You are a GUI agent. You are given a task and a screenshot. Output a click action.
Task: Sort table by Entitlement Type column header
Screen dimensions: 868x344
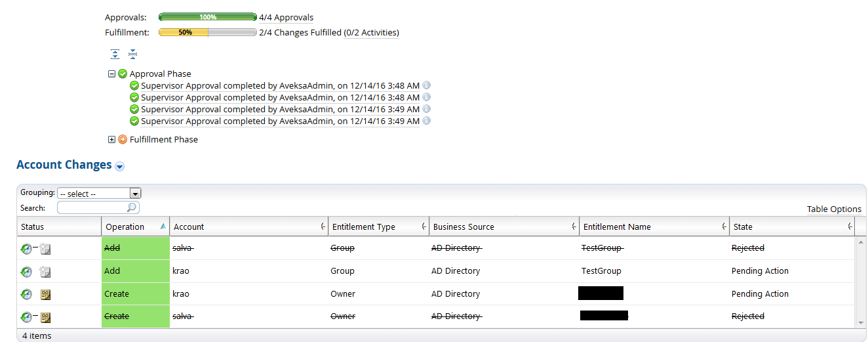pos(364,227)
